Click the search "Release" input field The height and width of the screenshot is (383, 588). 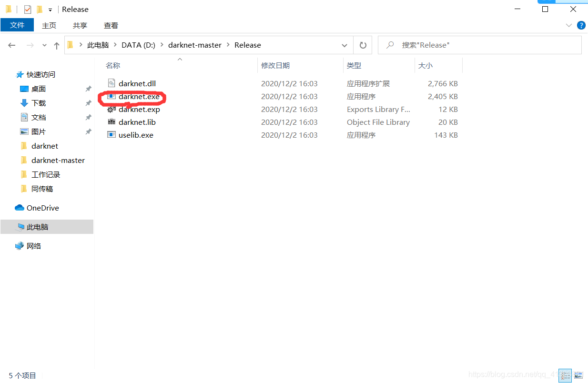click(479, 45)
